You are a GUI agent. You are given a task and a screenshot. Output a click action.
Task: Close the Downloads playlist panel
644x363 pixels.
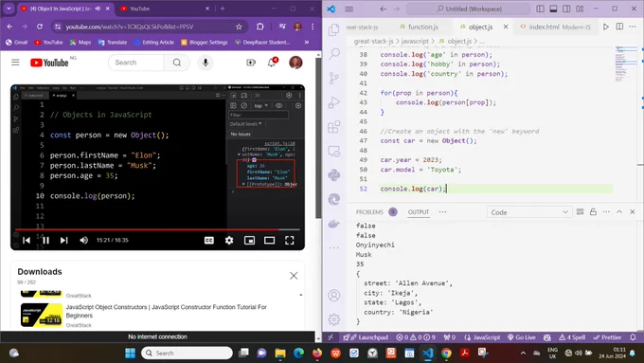[294, 276]
